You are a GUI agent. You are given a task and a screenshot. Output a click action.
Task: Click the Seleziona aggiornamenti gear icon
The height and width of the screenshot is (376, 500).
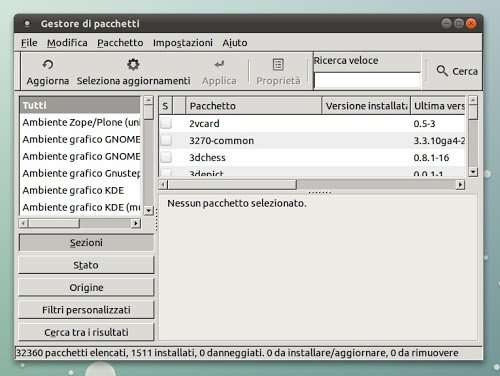tap(133, 64)
